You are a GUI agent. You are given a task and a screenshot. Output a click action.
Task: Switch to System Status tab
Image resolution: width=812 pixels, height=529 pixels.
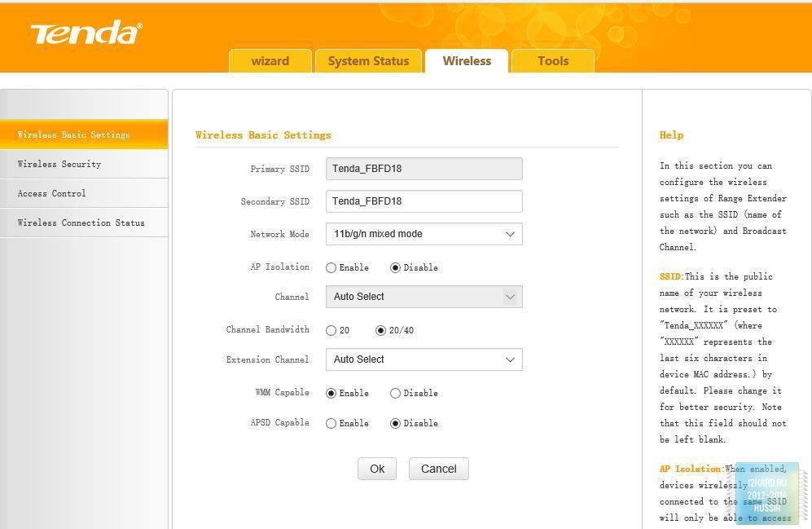pos(368,61)
